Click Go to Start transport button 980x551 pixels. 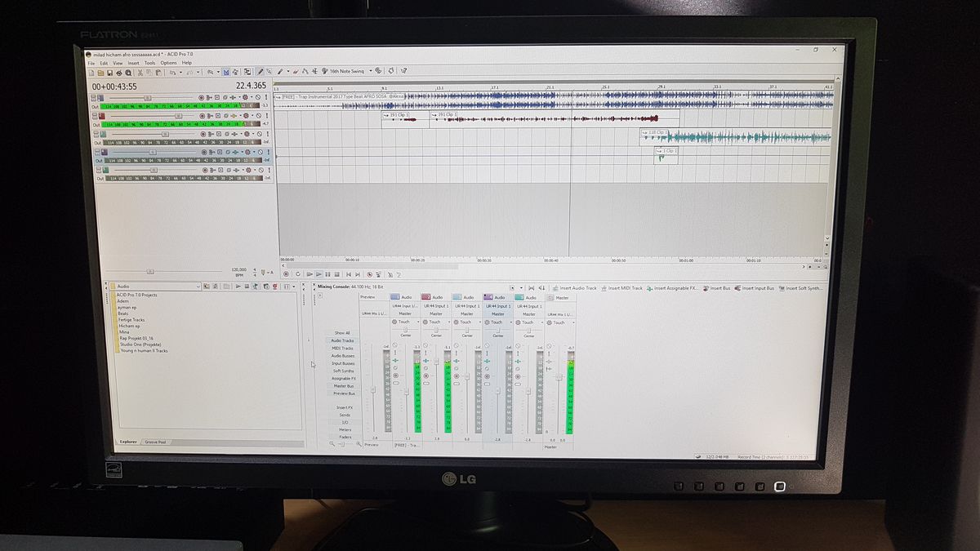tap(349, 274)
